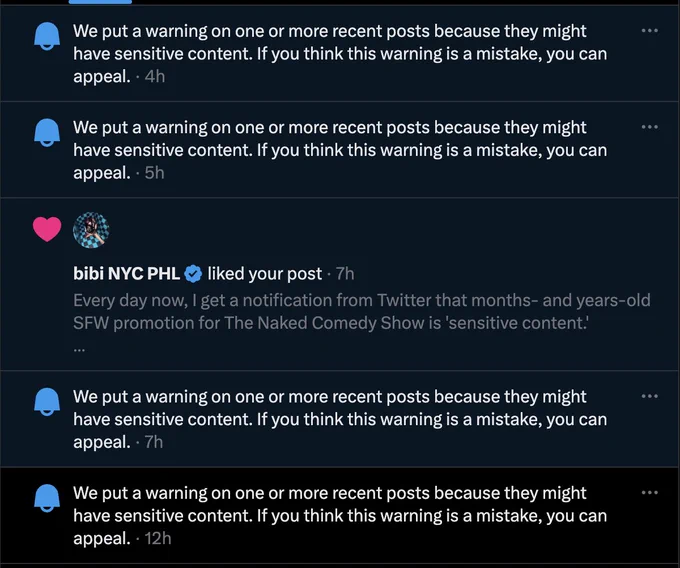Click the bell icon on the 12h warning
This screenshot has width=680, height=568.
[x=47, y=498]
